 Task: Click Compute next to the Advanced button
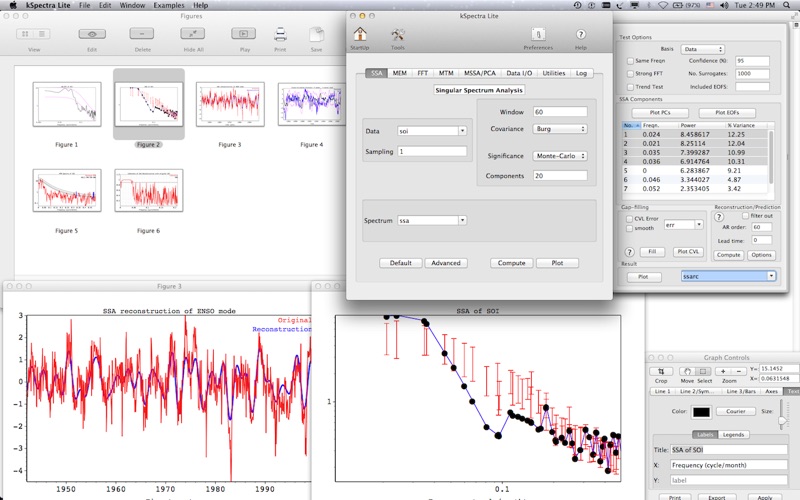[511, 263]
